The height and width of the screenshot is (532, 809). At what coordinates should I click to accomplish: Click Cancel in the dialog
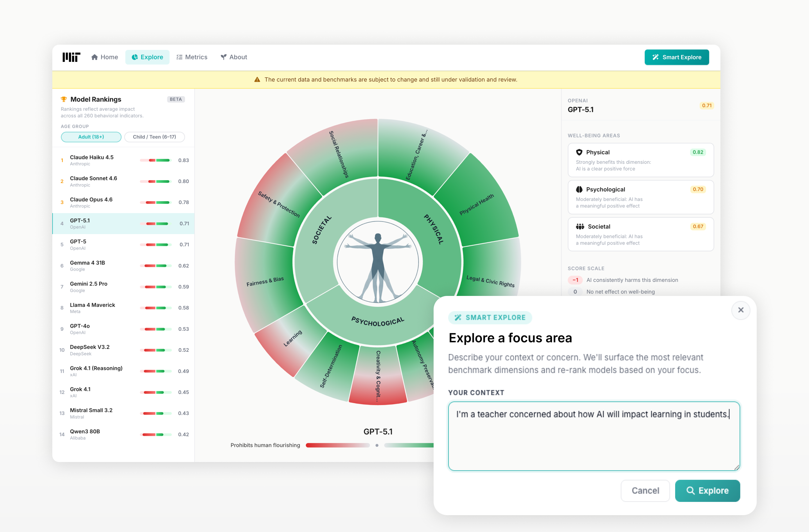pos(645,491)
